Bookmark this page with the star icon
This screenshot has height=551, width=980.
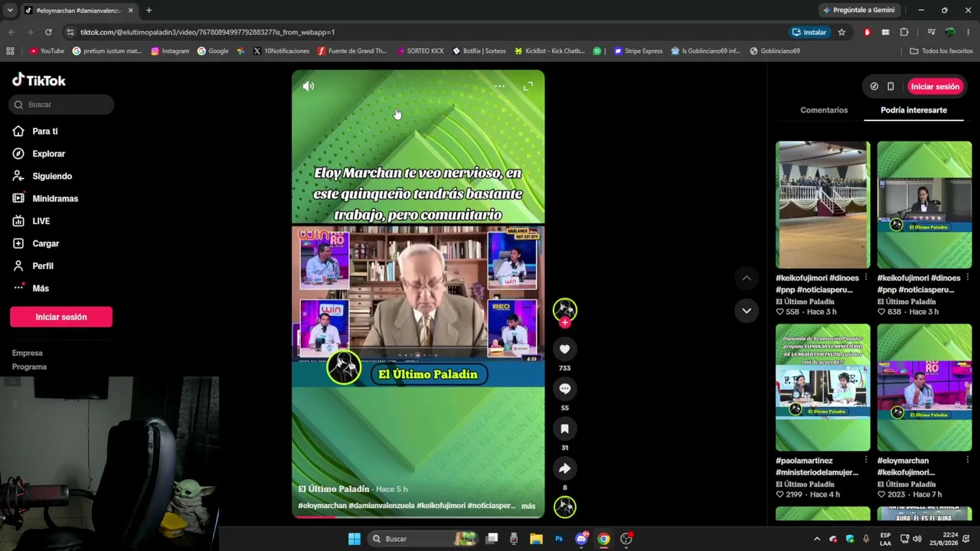(841, 32)
